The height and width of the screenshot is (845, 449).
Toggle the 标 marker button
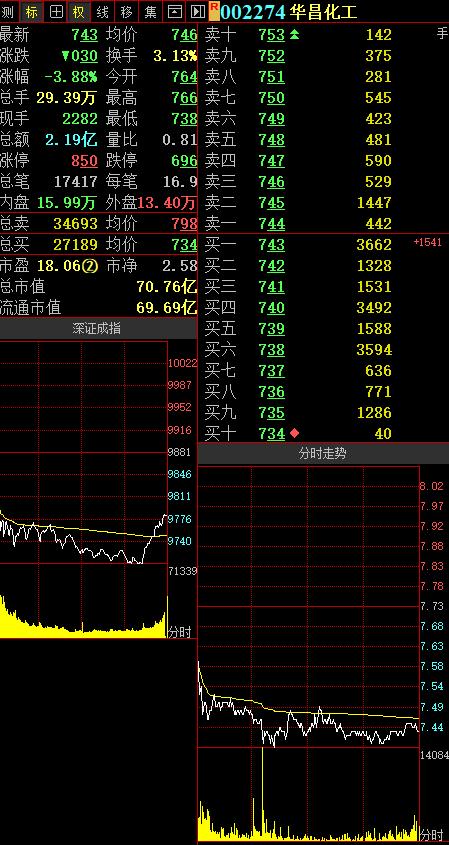32,11
